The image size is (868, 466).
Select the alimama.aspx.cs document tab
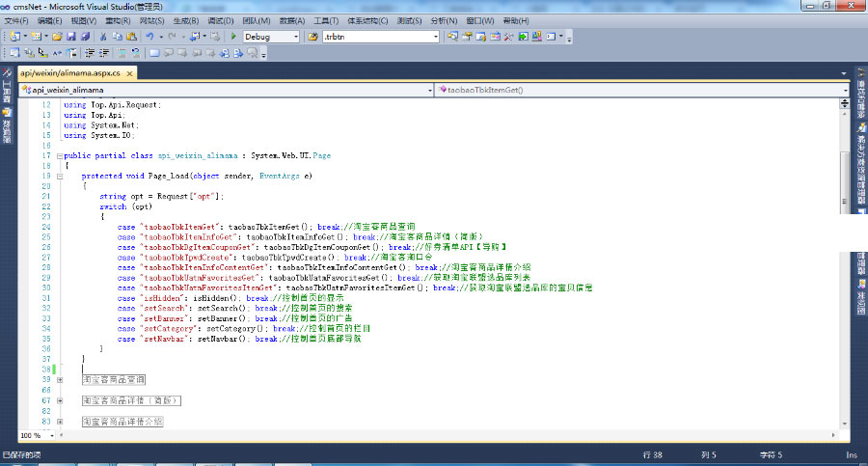[x=69, y=72]
